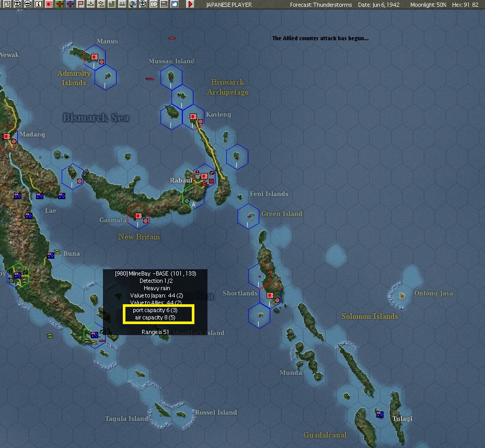Viewport: 485px width, 448px height.
Task: Click the red end-turn arrow
Action: pyautogui.click(x=191, y=4)
